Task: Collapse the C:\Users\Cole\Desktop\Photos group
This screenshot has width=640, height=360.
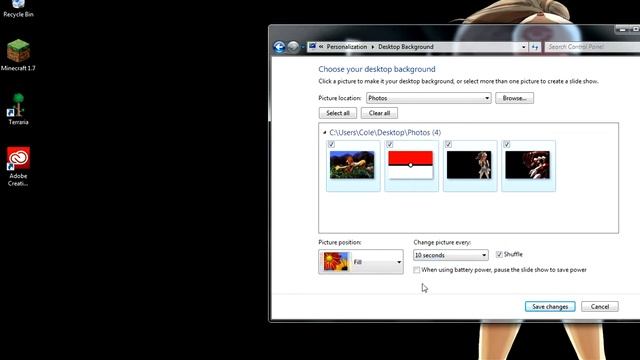Action: pyautogui.click(x=324, y=133)
